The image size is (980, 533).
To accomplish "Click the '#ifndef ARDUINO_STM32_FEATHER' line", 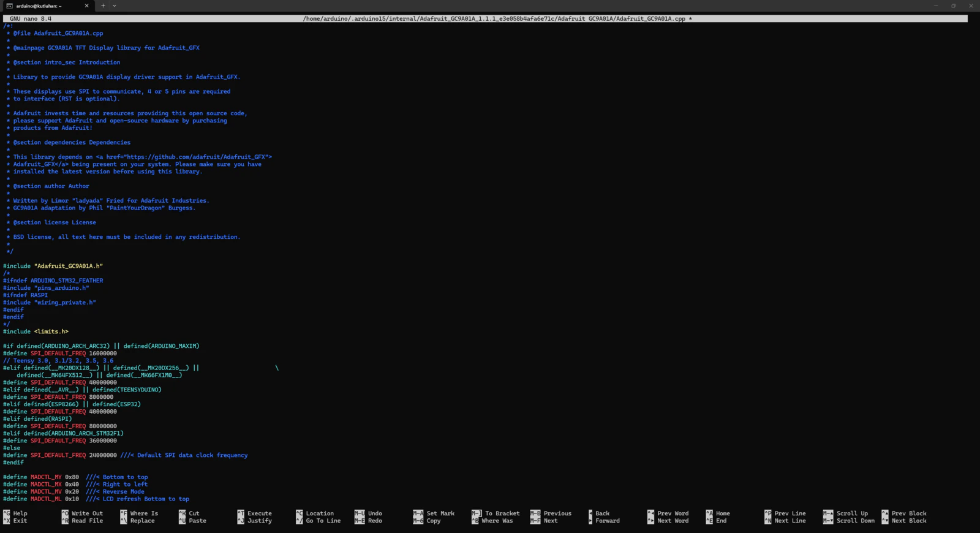I will tap(53, 281).
